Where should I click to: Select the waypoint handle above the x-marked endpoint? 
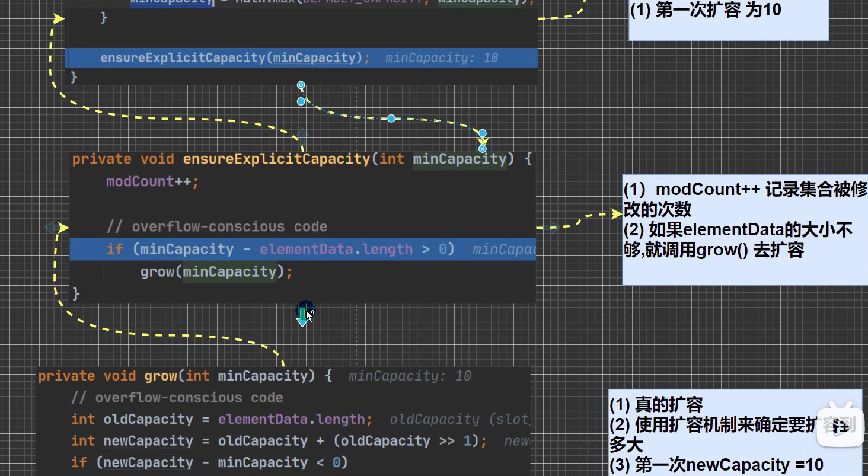coord(482,133)
